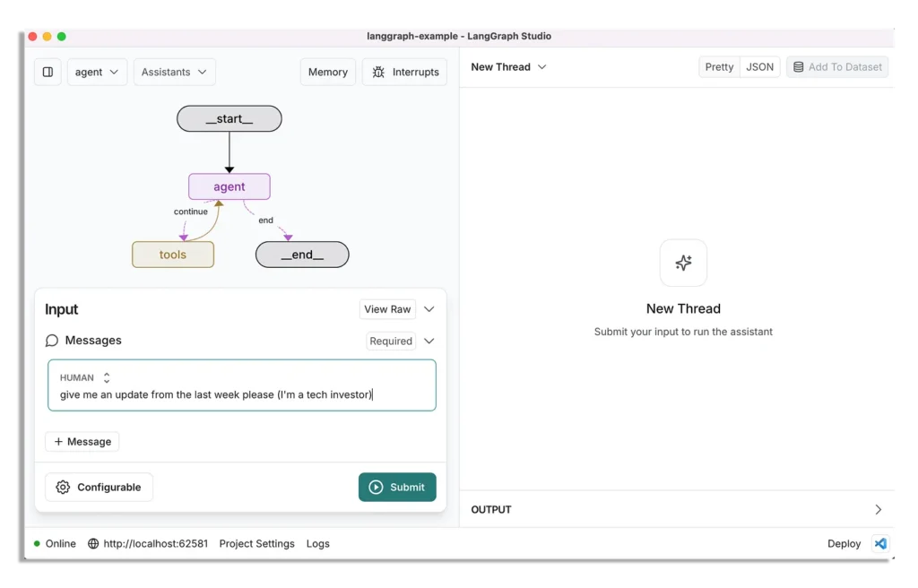918x588 pixels.
Task: Switch to Pretty view
Action: tap(720, 66)
